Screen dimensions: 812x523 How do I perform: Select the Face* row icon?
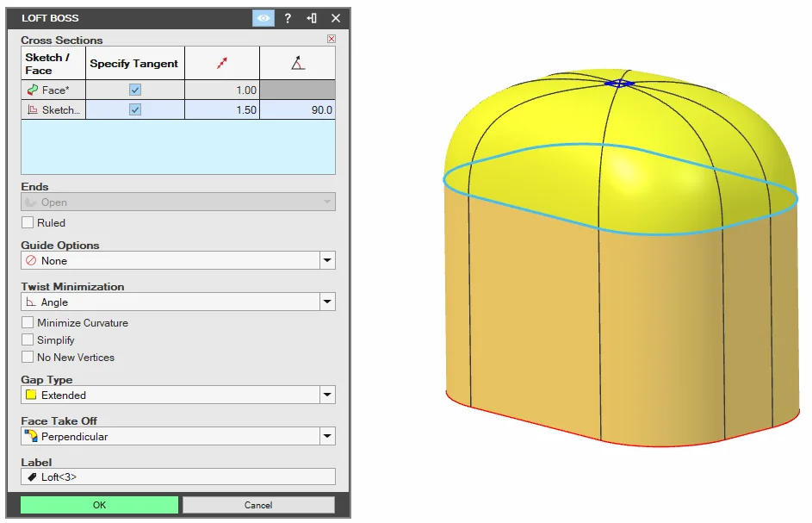(32, 90)
